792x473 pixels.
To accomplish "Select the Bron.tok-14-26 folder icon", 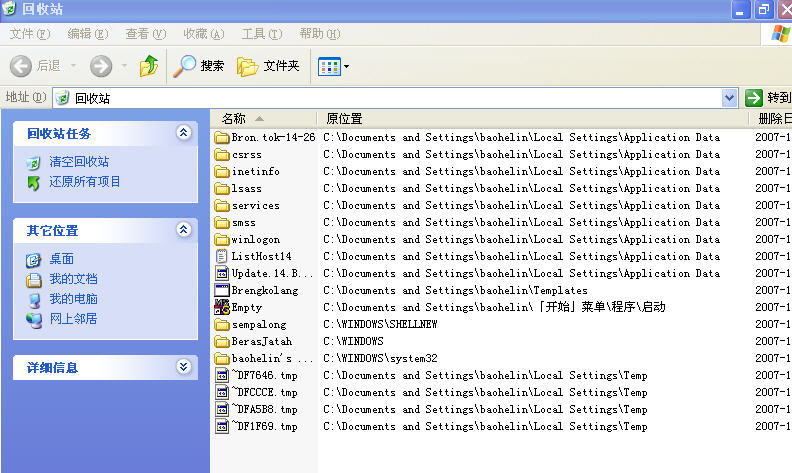I will tap(222, 137).
